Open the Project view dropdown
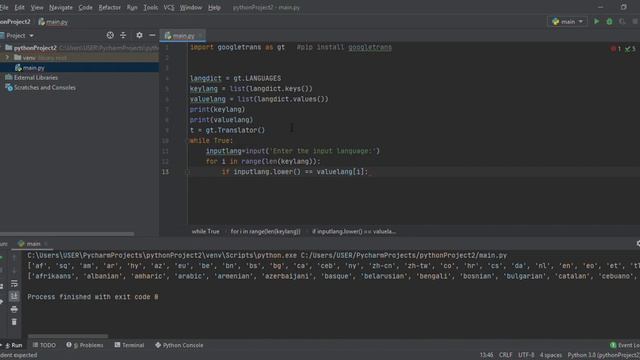640x360 pixels. point(31,36)
